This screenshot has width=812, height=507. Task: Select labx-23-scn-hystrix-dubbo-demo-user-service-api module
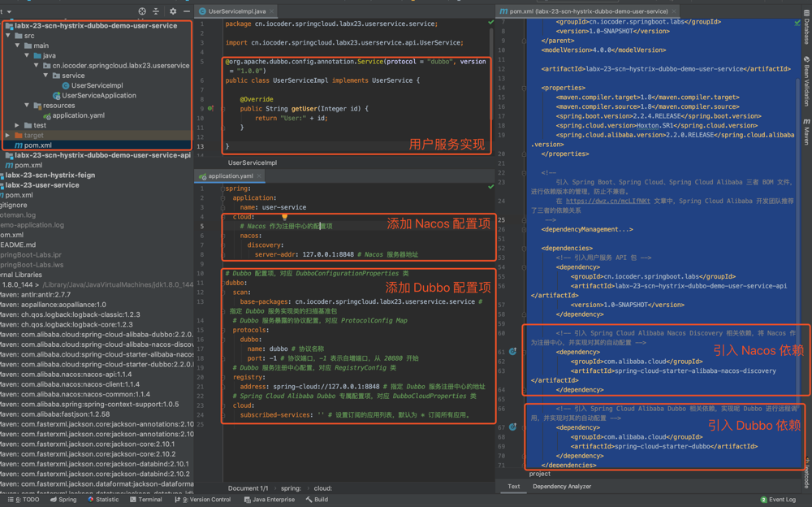coord(102,155)
